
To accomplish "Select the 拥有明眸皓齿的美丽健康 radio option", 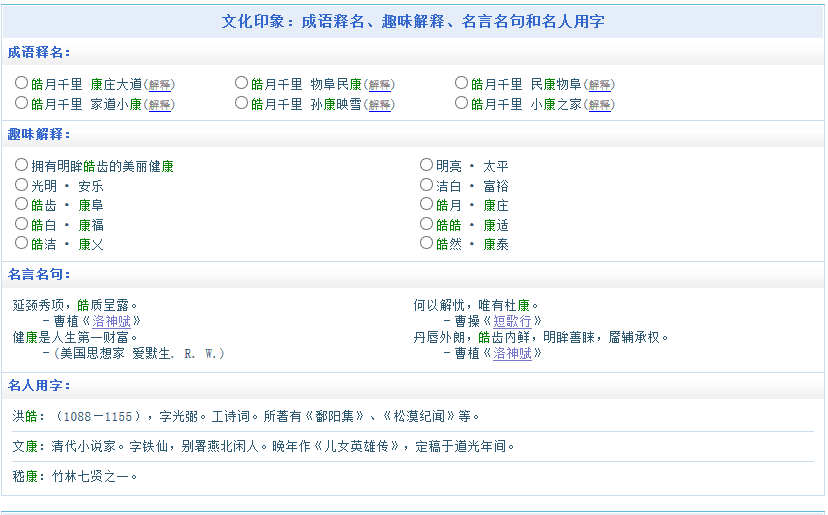I will (22, 165).
